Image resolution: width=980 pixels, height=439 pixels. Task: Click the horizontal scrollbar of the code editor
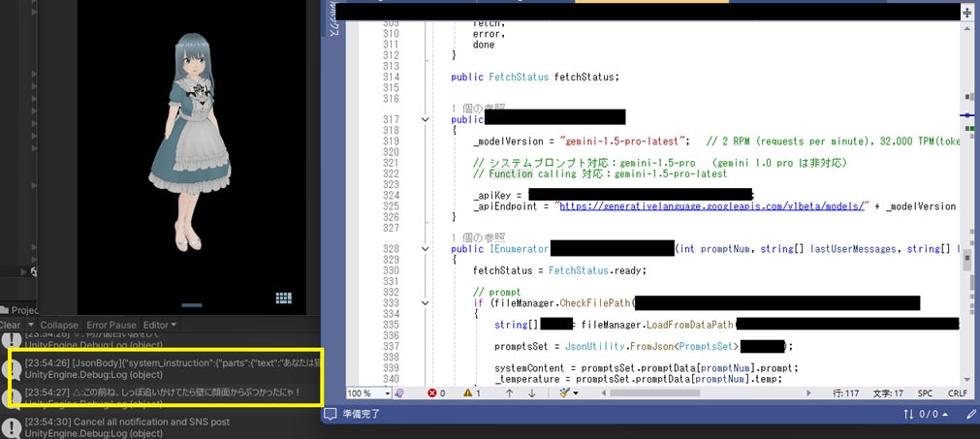click(x=775, y=393)
